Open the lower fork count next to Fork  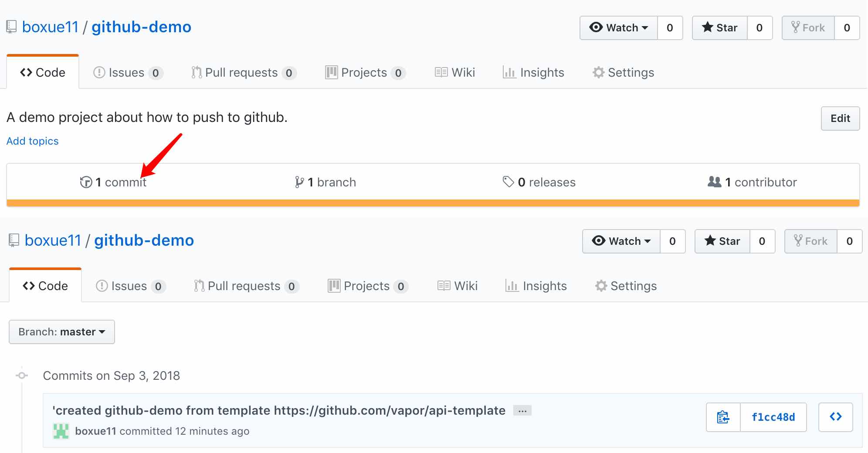(x=850, y=241)
